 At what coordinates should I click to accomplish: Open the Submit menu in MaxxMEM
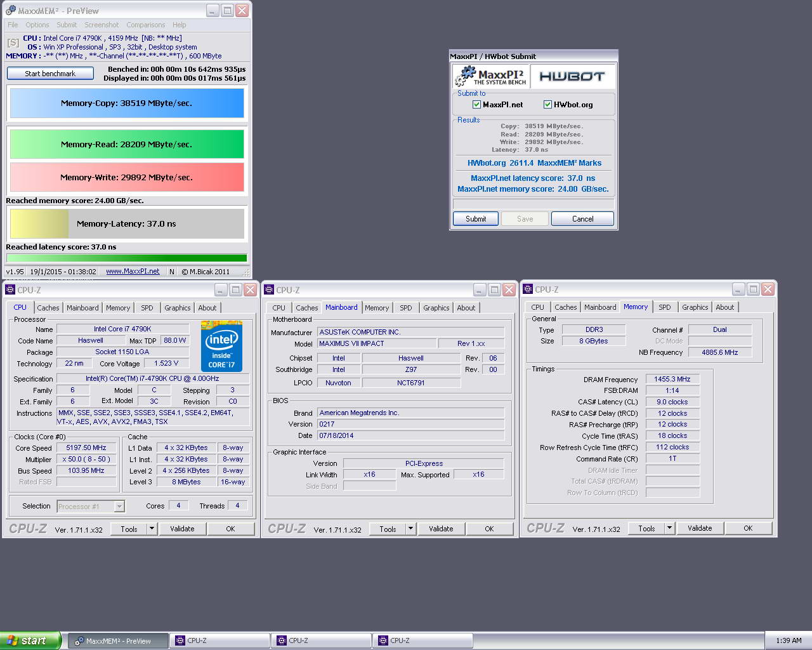[x=67, y=25]
